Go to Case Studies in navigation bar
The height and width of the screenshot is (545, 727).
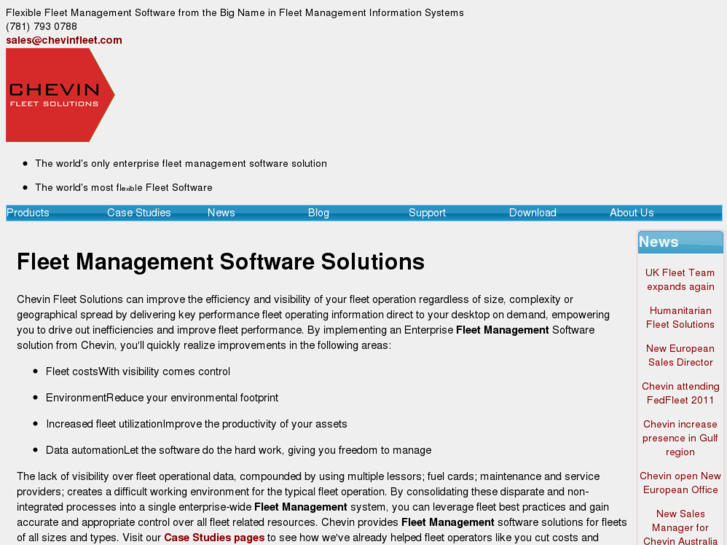tap(139, 213)
